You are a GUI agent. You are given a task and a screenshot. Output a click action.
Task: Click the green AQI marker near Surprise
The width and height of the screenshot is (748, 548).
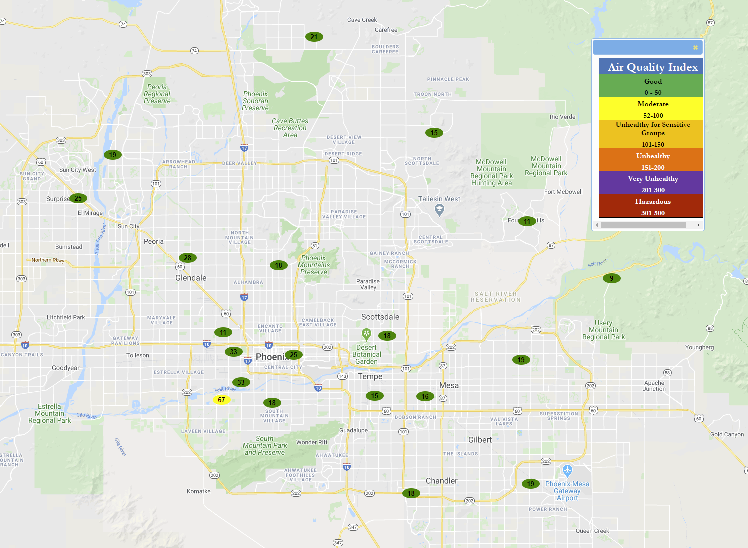(78, 198)
